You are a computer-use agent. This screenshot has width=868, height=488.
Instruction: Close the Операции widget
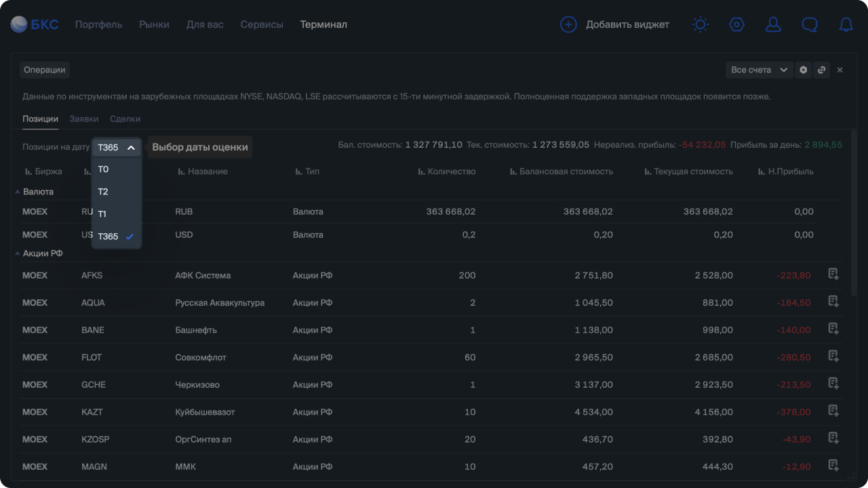pos(840,70)
